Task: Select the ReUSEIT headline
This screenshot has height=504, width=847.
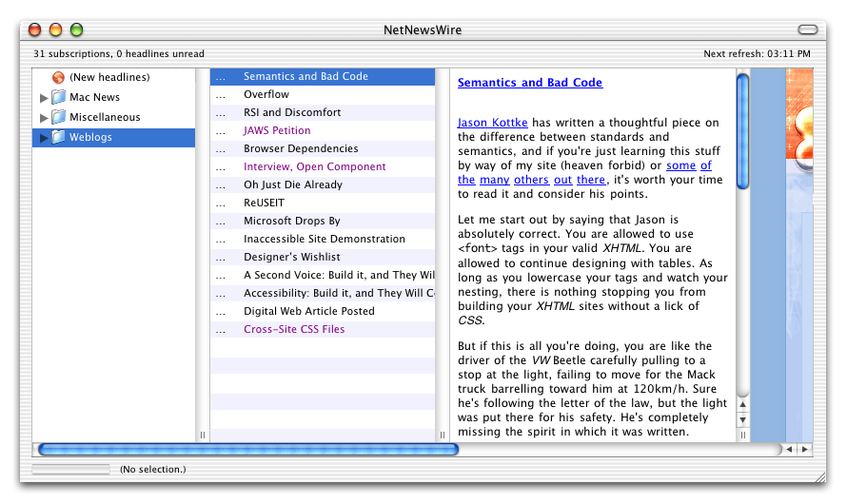Action: 323,203
